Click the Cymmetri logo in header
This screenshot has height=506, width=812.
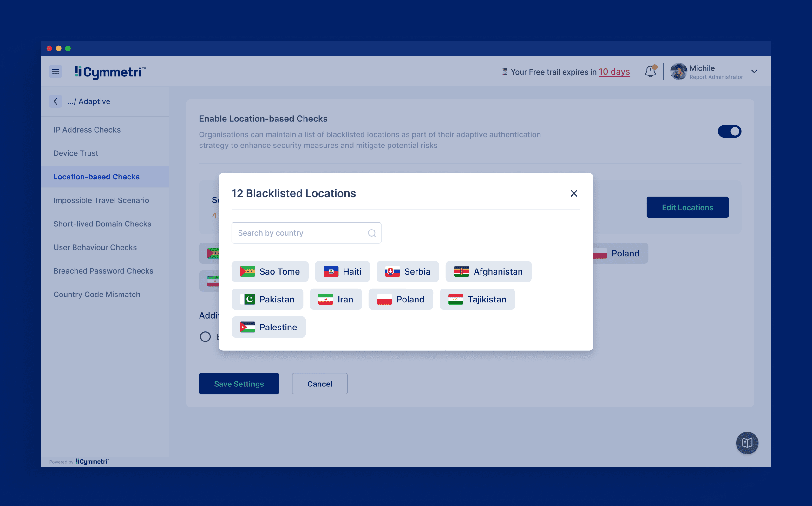click(x=110, y=72)
